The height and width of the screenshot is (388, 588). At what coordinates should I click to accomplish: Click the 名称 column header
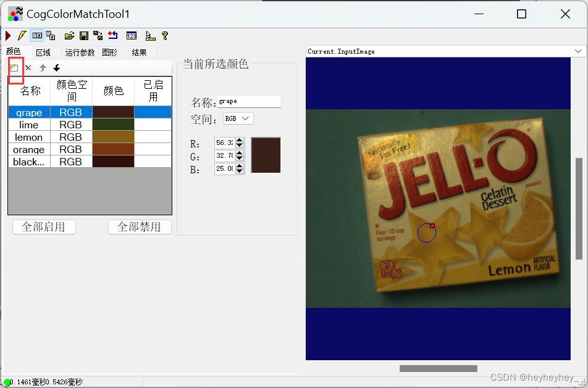(x=29, y=91)
